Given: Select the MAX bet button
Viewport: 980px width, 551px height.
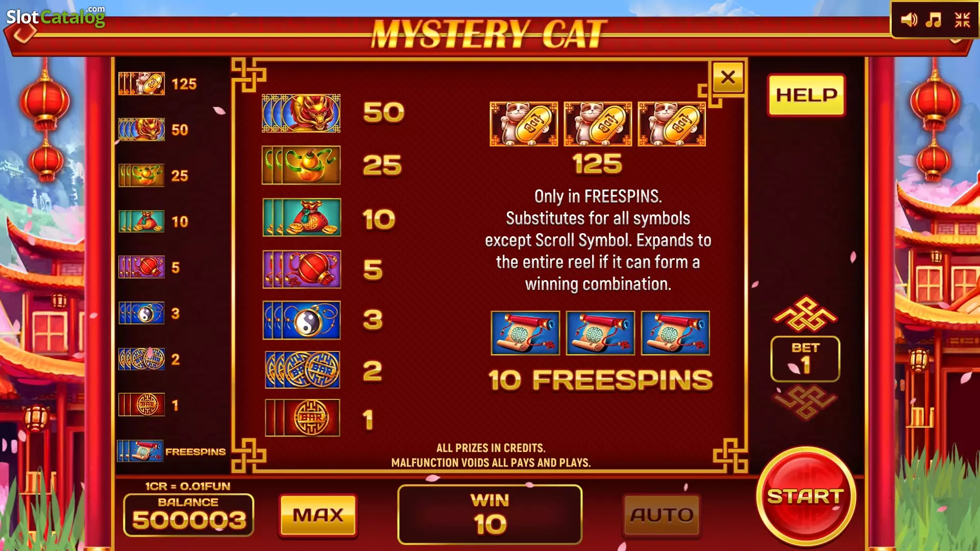Looking at the screenshot, I should [318, 515].
